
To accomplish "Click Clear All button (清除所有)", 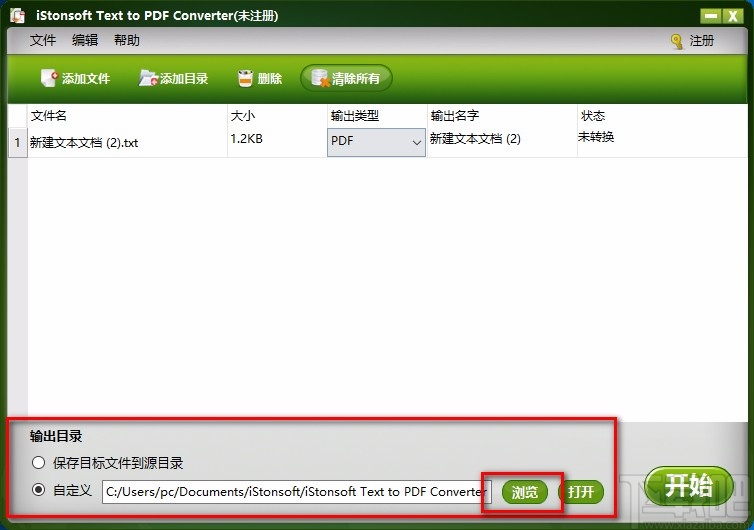I will tap(346, 78).
